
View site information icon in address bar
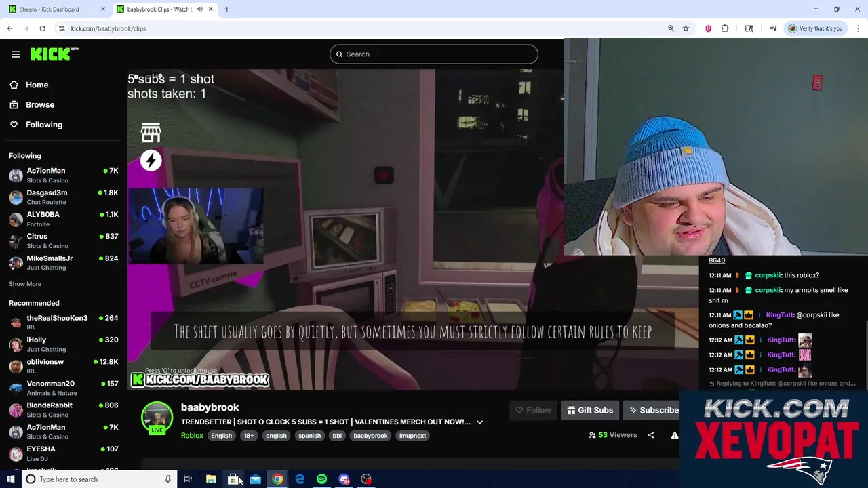click(x=62, y=28)
